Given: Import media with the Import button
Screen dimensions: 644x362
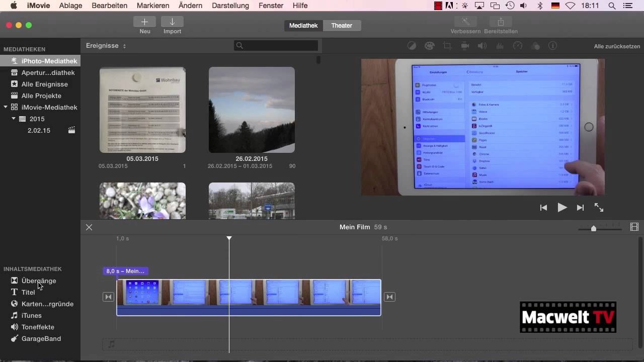Looking at the screenshot, I should click(x=172, y=22).
